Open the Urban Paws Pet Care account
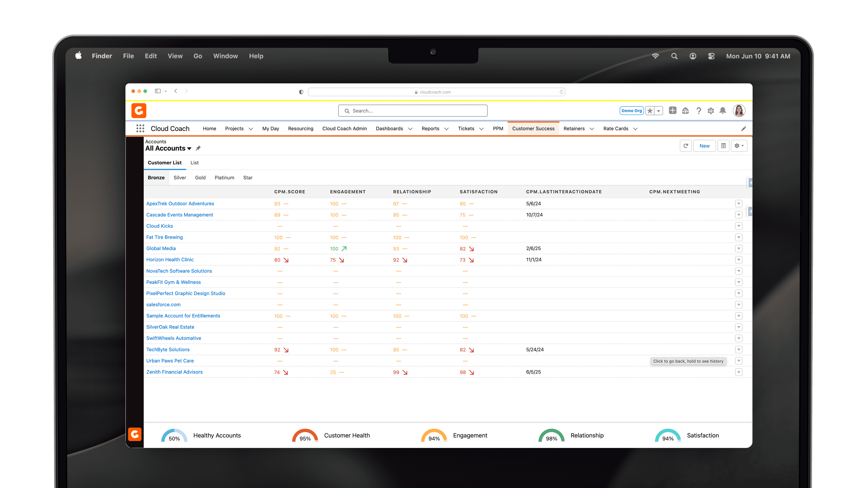Viewport: 868px width, 488px height. [x=170, y=361]
